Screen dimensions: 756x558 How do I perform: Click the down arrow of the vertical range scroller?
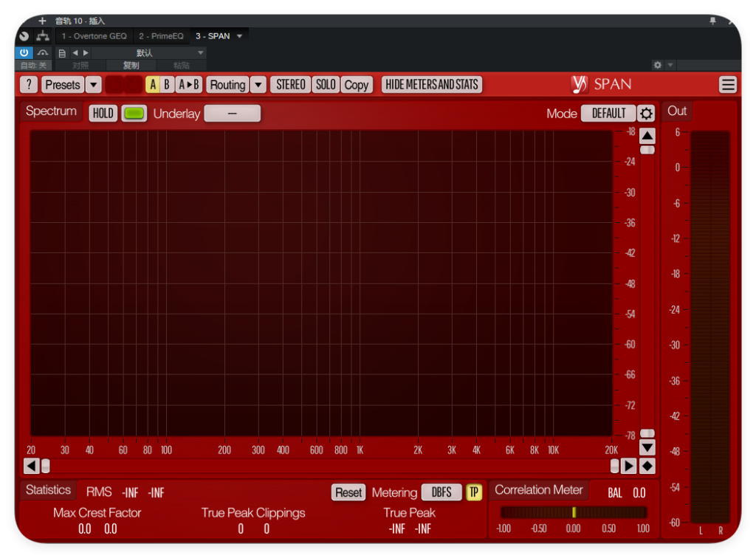tap(647, 447)
